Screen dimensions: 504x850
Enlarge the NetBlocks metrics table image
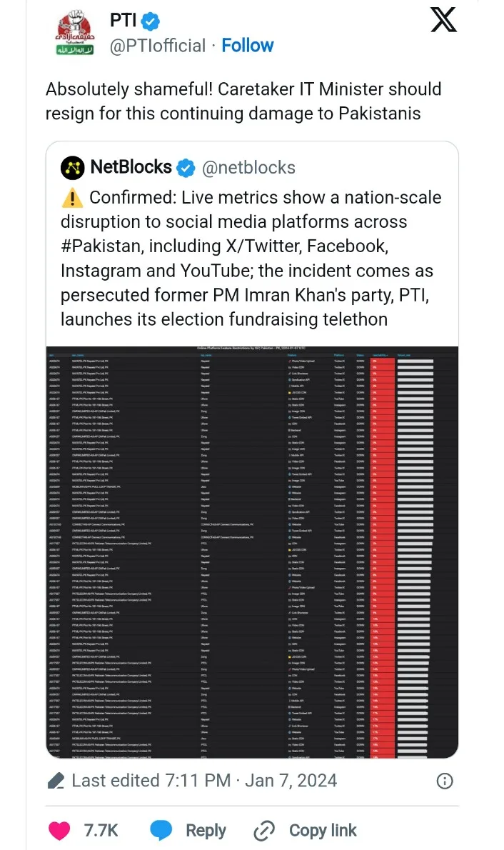tap(252, 551)
